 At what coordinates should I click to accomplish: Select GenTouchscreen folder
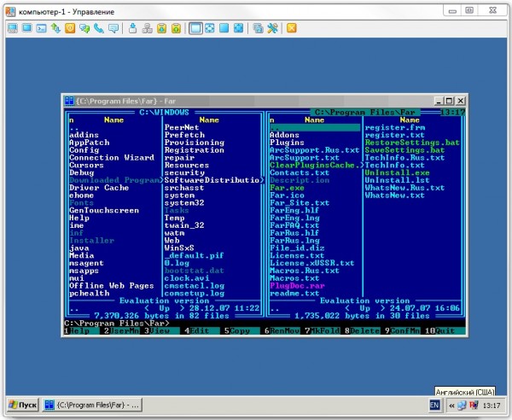tap(104, 210)
